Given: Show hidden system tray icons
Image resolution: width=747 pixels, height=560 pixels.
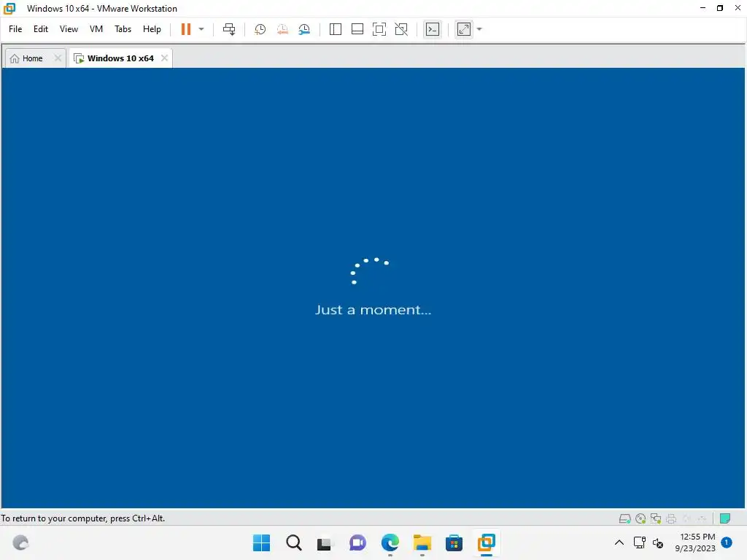Looking at the screenshot, I should coord(619,542).
